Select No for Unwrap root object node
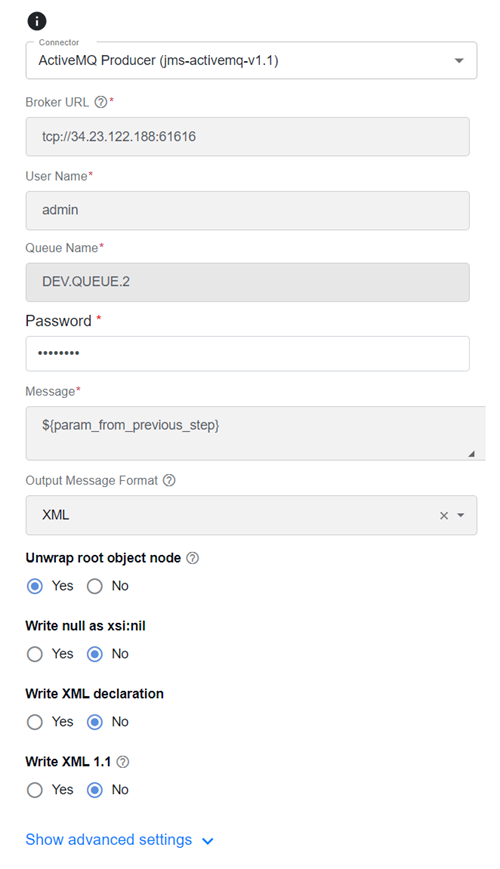This screenshot has height=869, width=500. 95,586
